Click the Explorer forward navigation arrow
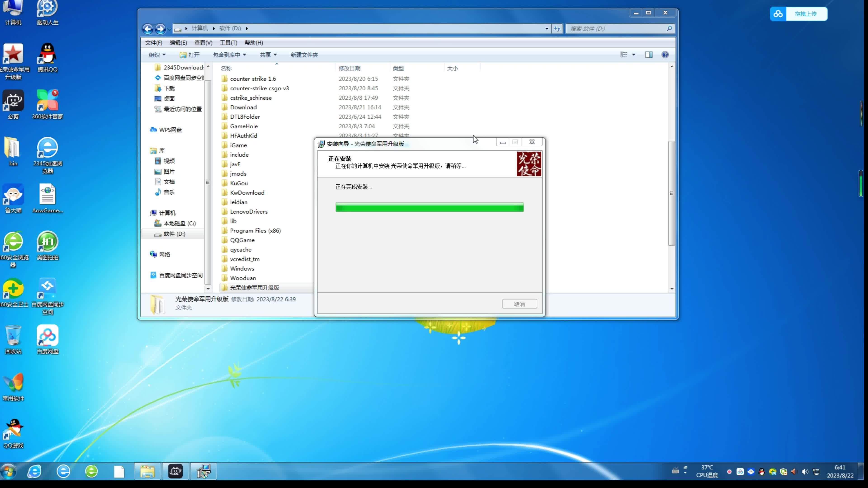868x488 pixels. point(160,29)
